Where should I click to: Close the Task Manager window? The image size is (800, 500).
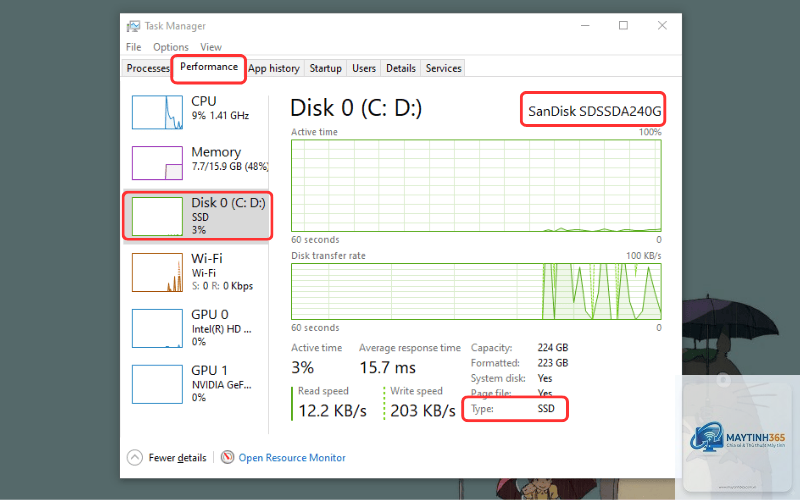point(662,26)
